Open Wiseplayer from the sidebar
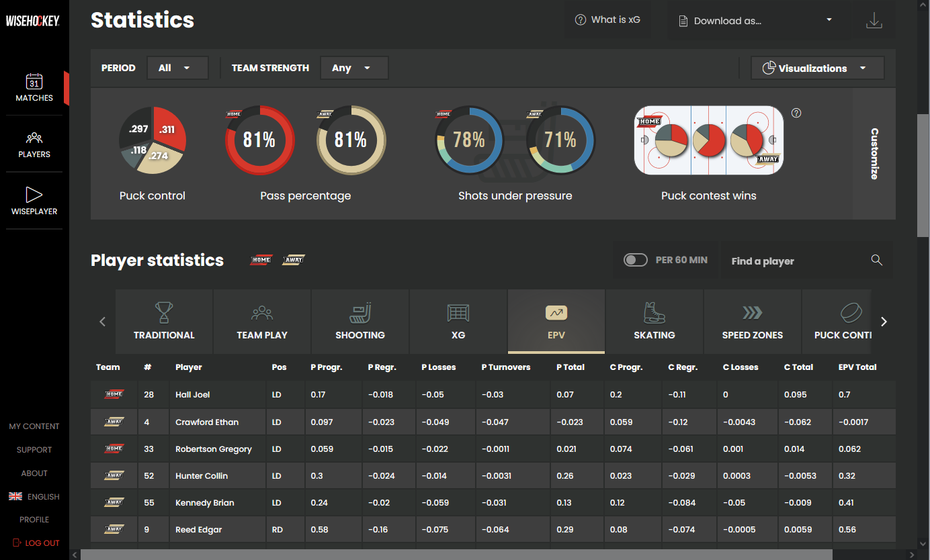This screenshot has height=560, width=930. (x=34, y=200)
